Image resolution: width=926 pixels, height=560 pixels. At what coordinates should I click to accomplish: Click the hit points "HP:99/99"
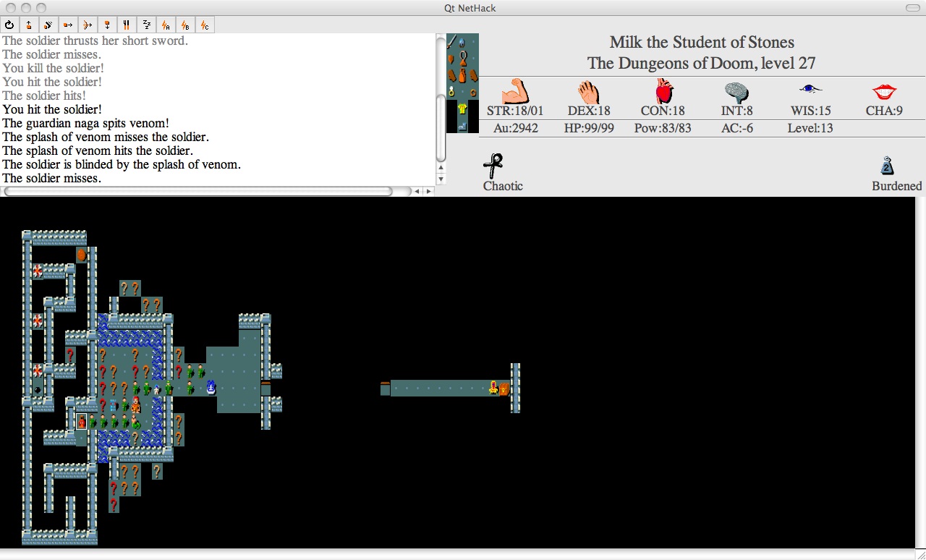tap(590, 128)
